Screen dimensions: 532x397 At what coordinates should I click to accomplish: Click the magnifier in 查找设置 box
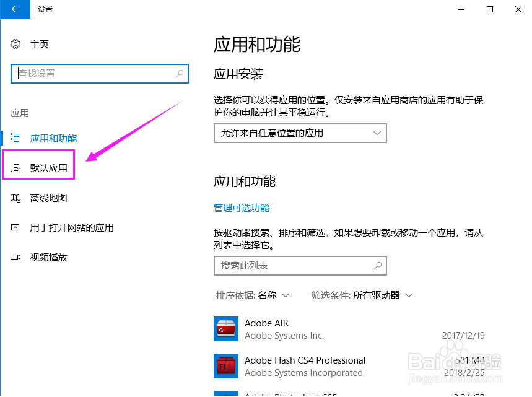pos(180,73)
